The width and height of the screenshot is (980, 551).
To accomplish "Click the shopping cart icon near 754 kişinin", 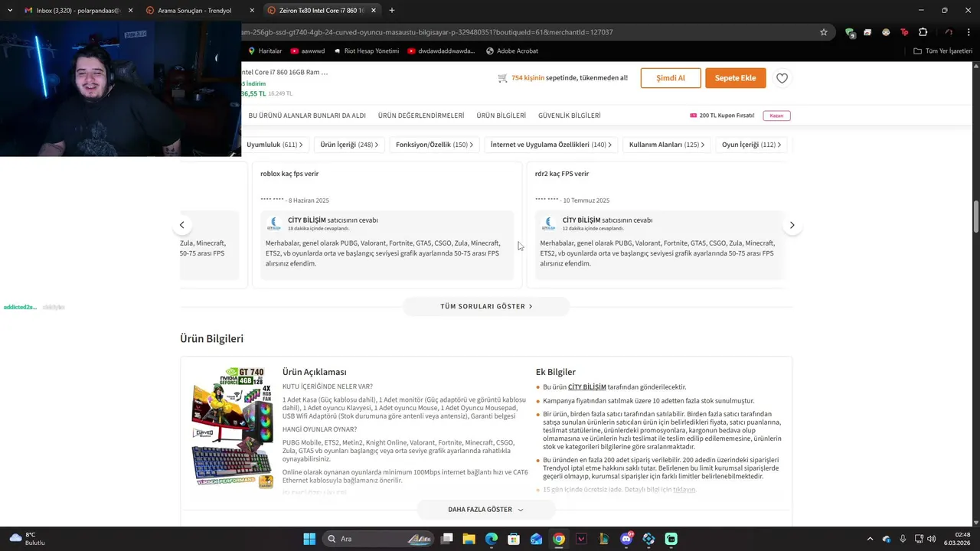I will 502,78.
